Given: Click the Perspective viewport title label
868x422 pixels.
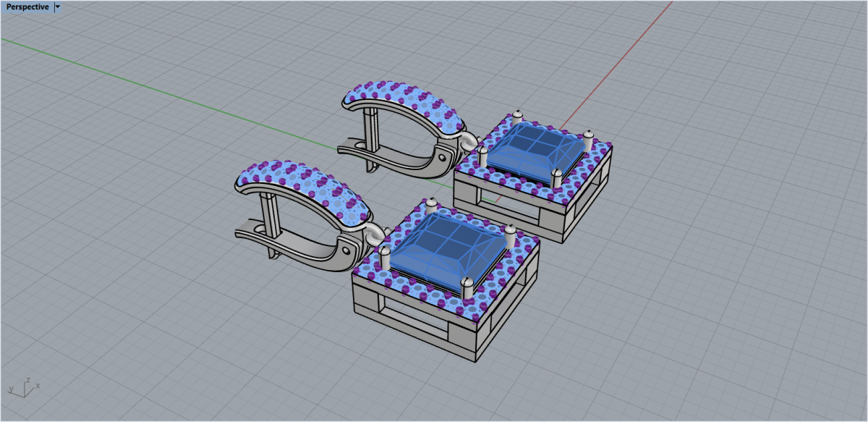Looking at the screenshot, I should tap(27, 7).
